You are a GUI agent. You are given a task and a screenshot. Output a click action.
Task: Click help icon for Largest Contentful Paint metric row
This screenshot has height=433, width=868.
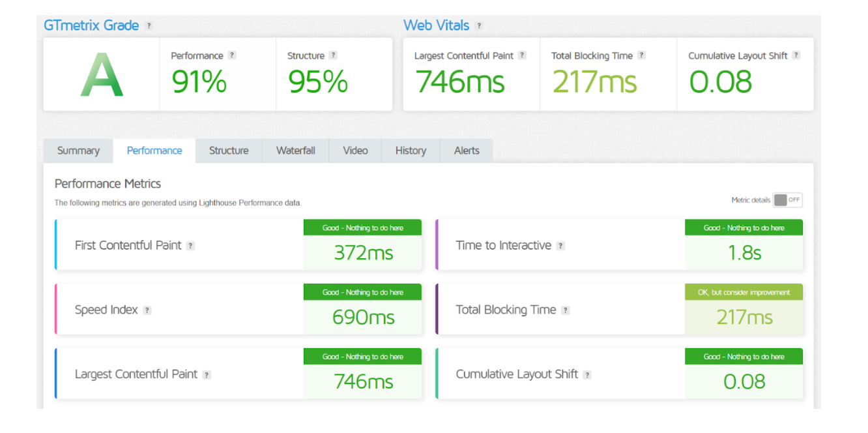pyautogui.click(x=207, y=375)
